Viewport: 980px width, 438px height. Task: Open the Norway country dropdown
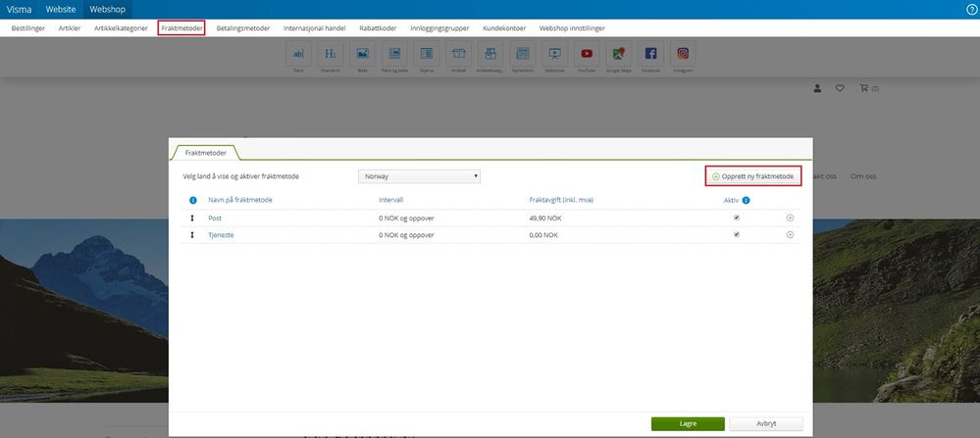click(x=420, y=176)
